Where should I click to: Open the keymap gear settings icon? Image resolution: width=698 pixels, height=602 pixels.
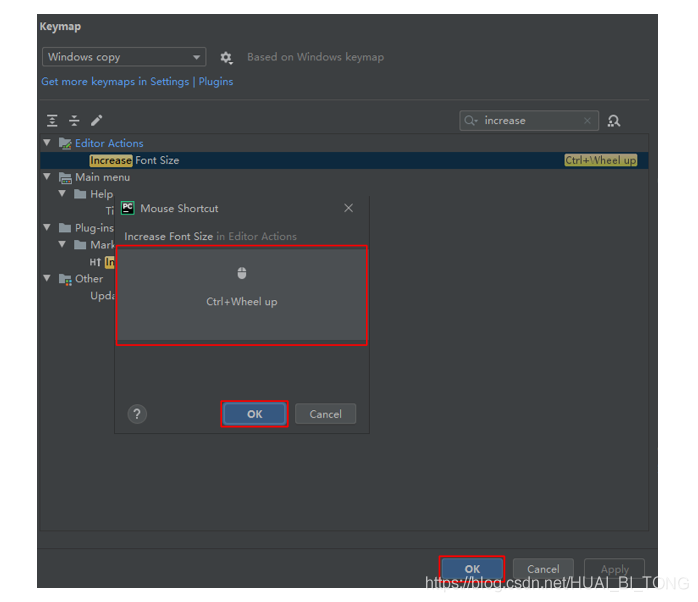tap(226, 57)
